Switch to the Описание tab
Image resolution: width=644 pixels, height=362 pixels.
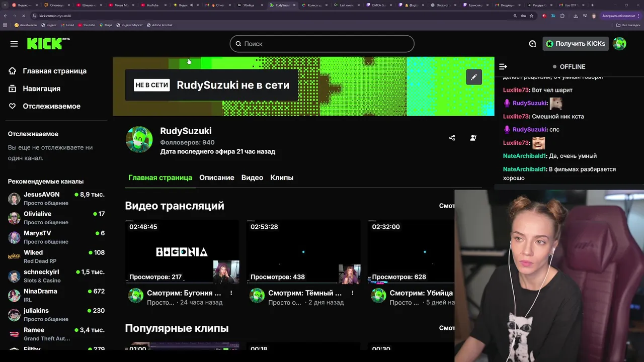tap(217, 177)
